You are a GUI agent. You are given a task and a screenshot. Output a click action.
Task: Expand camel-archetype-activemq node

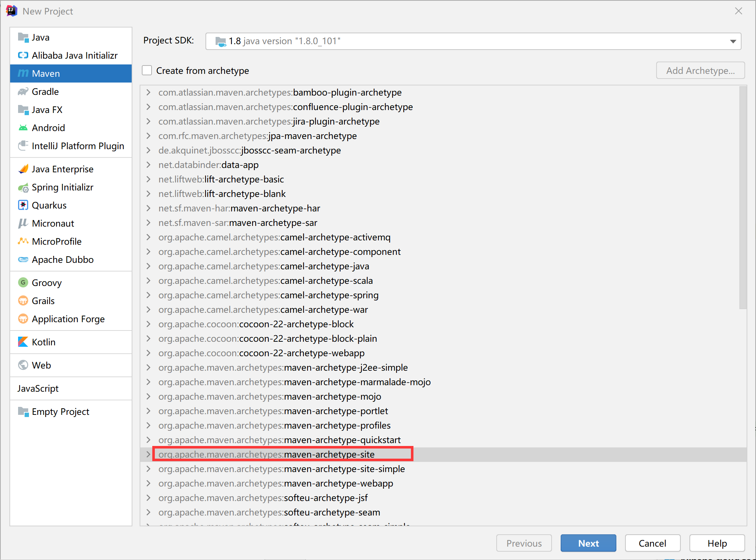tap(148, 237)
